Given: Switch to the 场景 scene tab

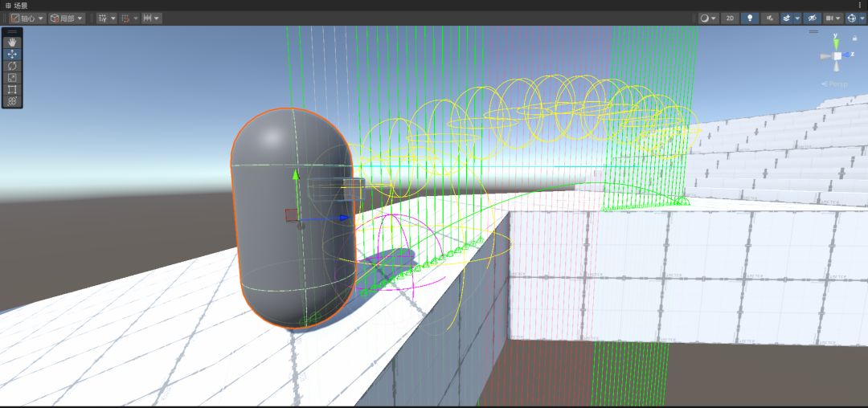Looking at the screenshot, I should point(17,5).
